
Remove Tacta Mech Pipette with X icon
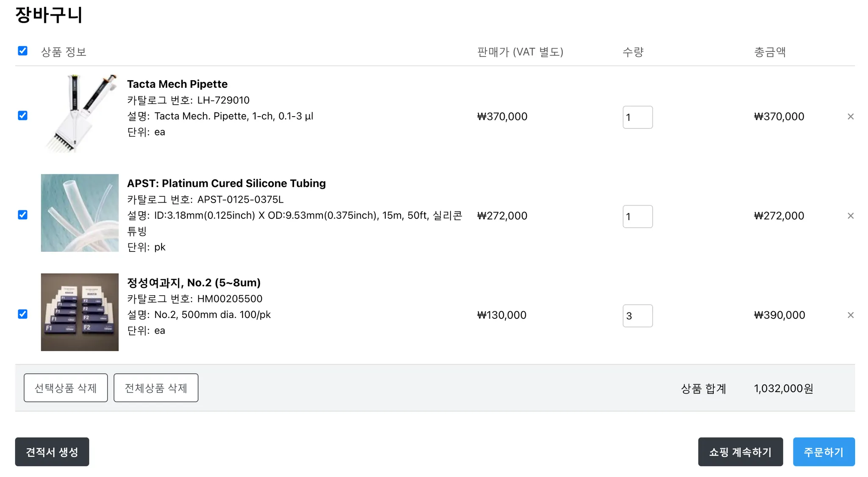click(x=850, y=117)
